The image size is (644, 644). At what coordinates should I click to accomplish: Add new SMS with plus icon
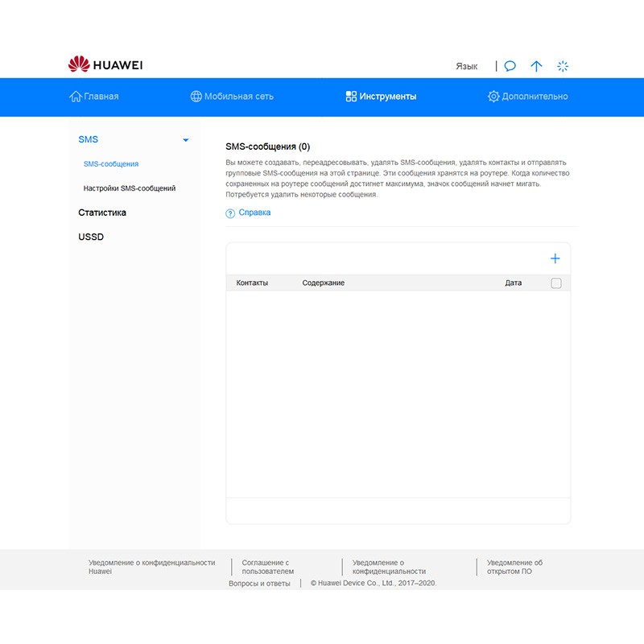555,258
